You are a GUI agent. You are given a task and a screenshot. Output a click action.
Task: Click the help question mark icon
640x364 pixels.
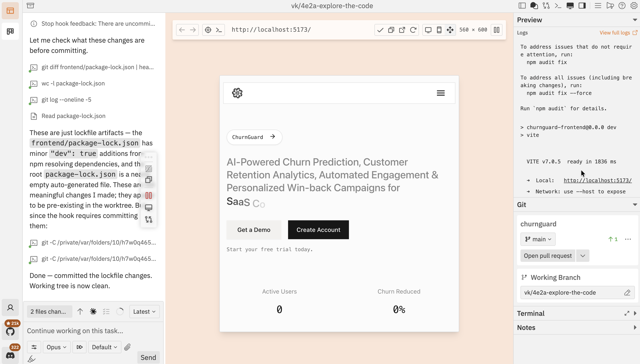(622, 6)
